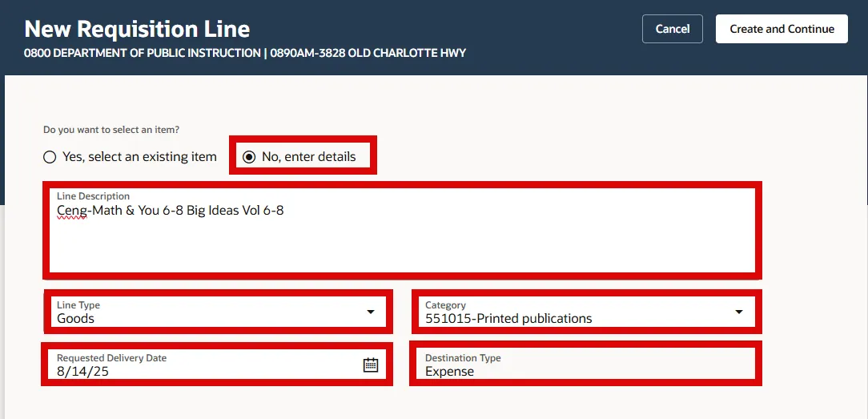
Task: Click the Destination Type field
Action: pos(585,365)
